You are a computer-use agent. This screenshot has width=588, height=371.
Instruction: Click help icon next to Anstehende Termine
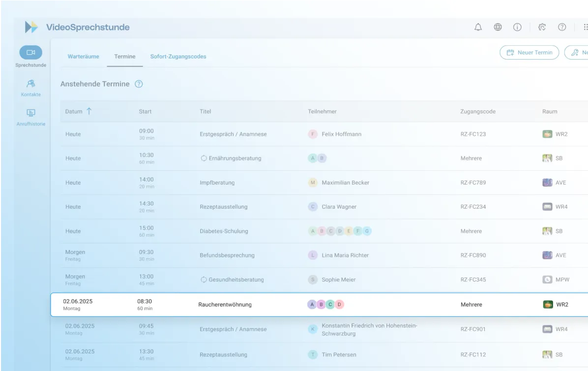tap(139, 84)
